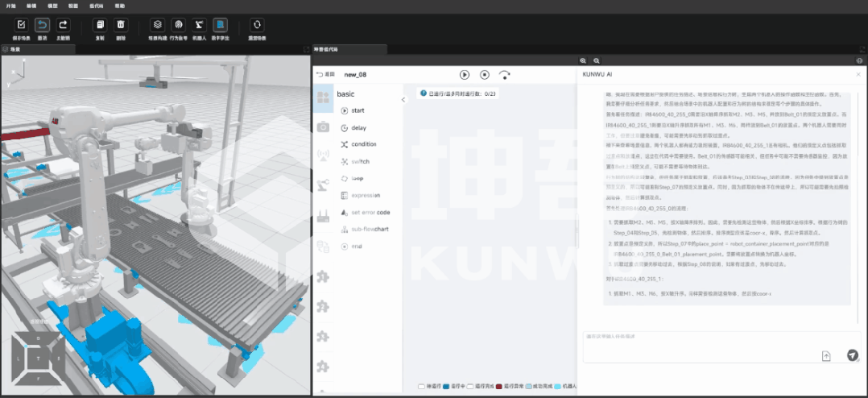Run the new_08 flowchart with play
Viewport: 868px width, 398px height.
coord(465,74)
